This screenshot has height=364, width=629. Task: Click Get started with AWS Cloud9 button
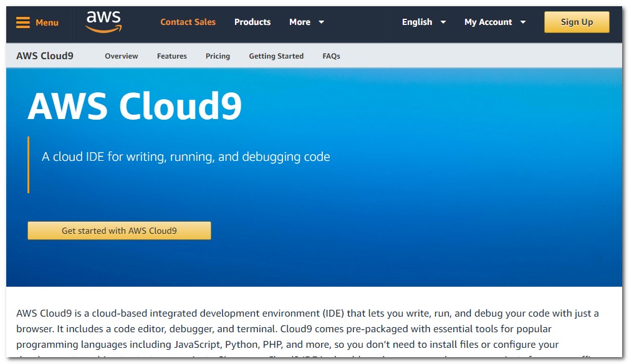[x=119, y=231]
